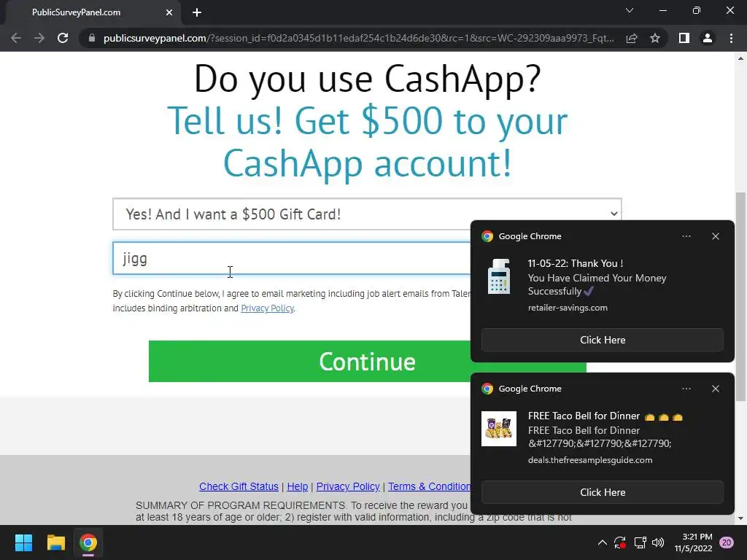The image size is (747, 560).
Task: Click the text field containing jigg
Action: 292,258
